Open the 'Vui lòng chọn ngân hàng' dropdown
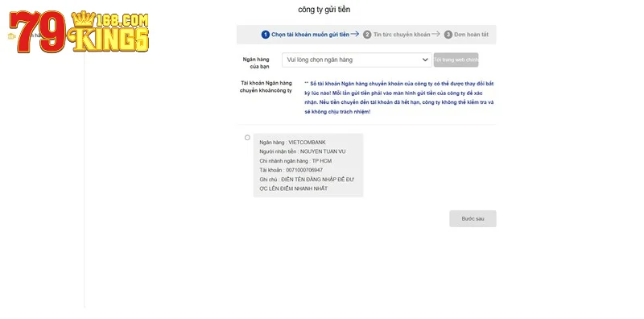This screenshot has height=319, width=644. click(x=357, y=60)
